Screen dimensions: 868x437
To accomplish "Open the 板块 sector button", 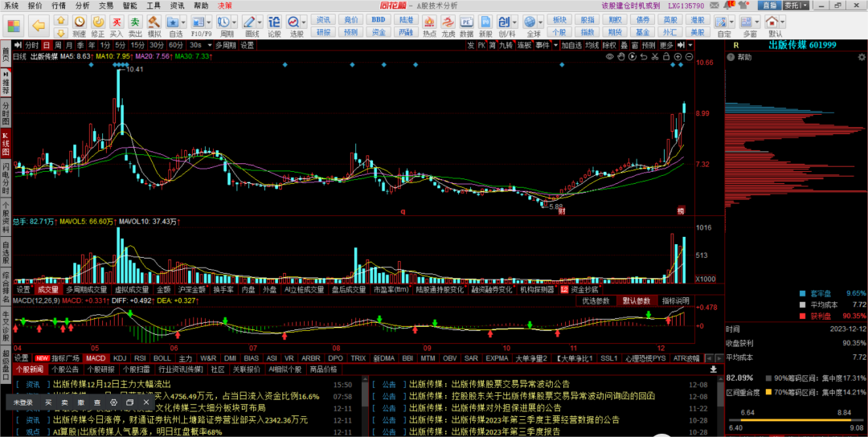I will [559, 19].
